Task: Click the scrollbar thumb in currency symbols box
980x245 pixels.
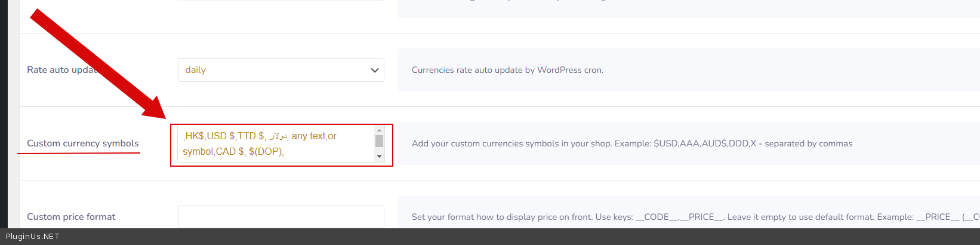Action: pos(379,141)
